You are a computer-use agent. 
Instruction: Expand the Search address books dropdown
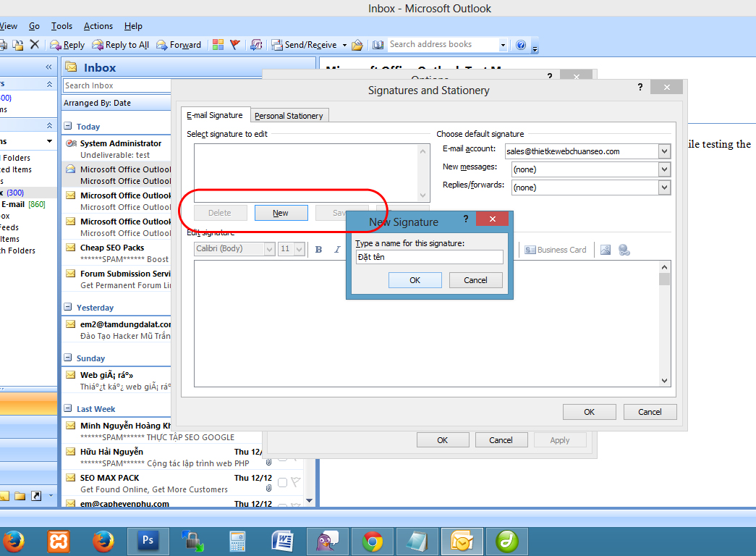click(x=503, y=45)
